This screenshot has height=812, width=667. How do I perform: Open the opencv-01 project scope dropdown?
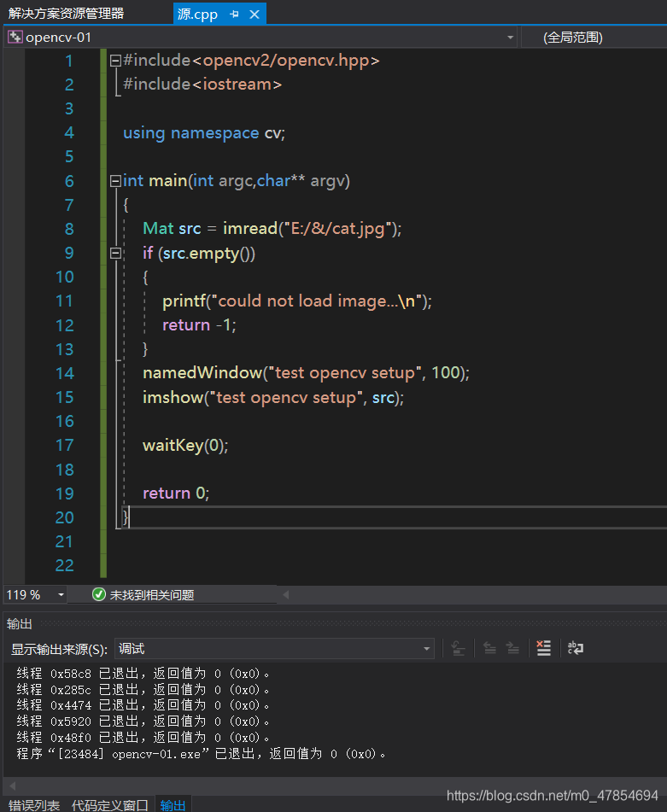[510, 38]
